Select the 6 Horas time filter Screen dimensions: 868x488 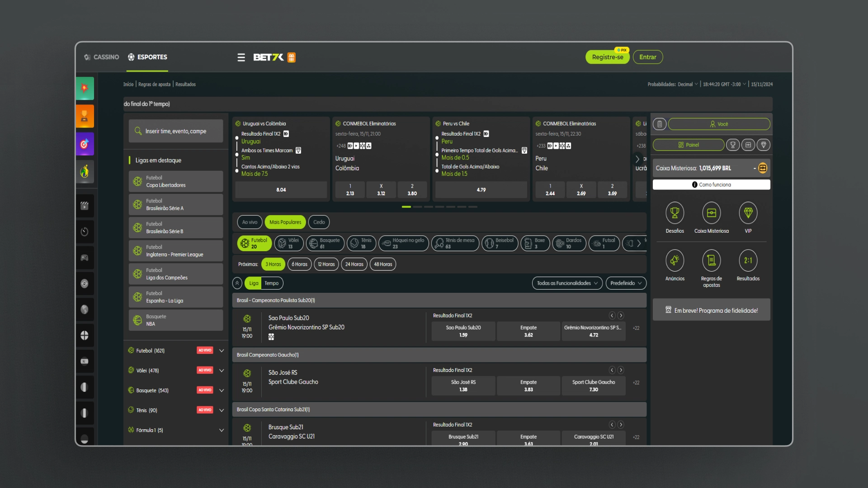coord(299,264)
